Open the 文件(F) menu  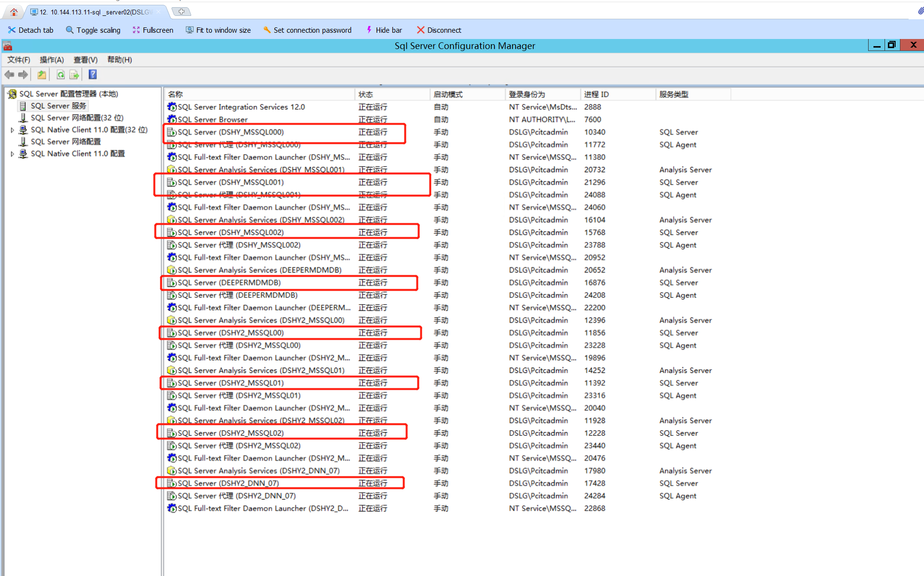[x=19, y=60]
